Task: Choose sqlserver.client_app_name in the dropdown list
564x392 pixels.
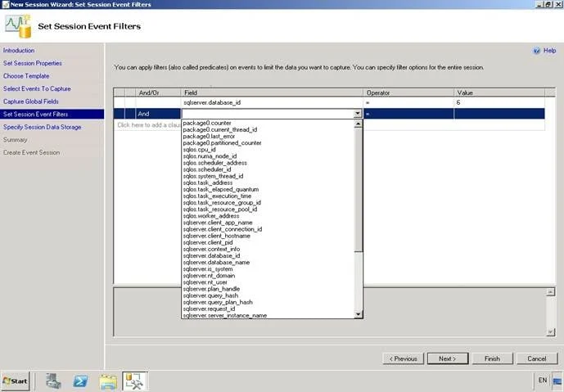Action: pyautogui.click(x=218, y=223)
